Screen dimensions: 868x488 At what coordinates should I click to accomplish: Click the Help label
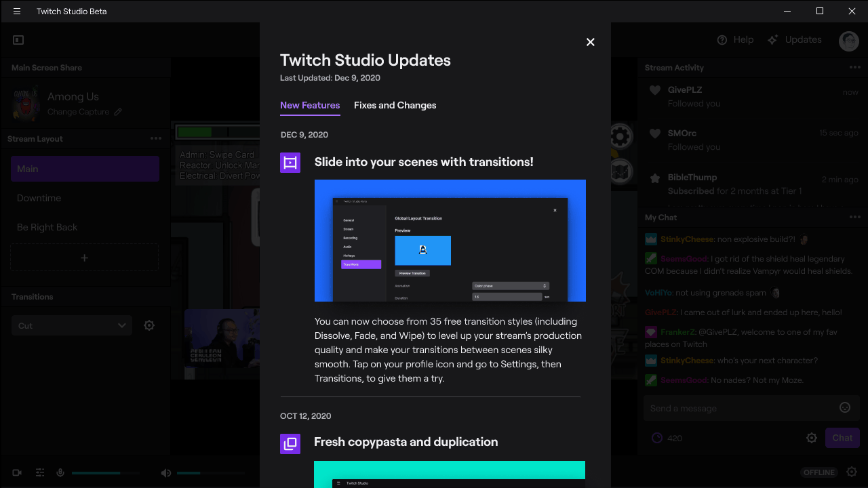pyautogui.click(x=743, y=40)
